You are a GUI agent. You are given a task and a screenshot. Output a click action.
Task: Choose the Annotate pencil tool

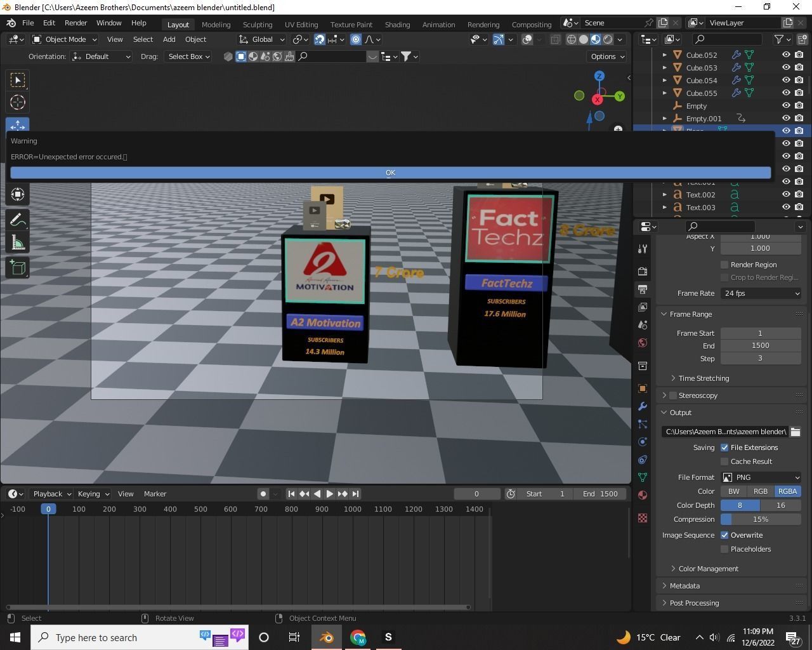tap(18, 220)
